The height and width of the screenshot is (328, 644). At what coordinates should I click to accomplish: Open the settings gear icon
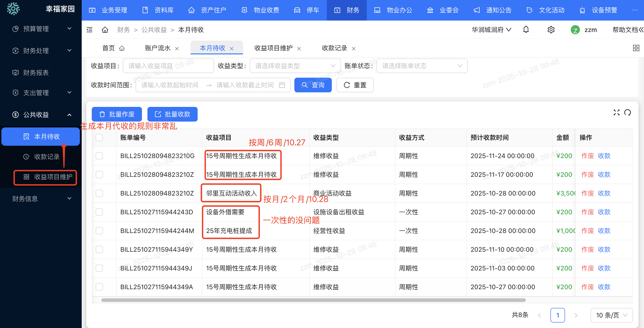551,29
